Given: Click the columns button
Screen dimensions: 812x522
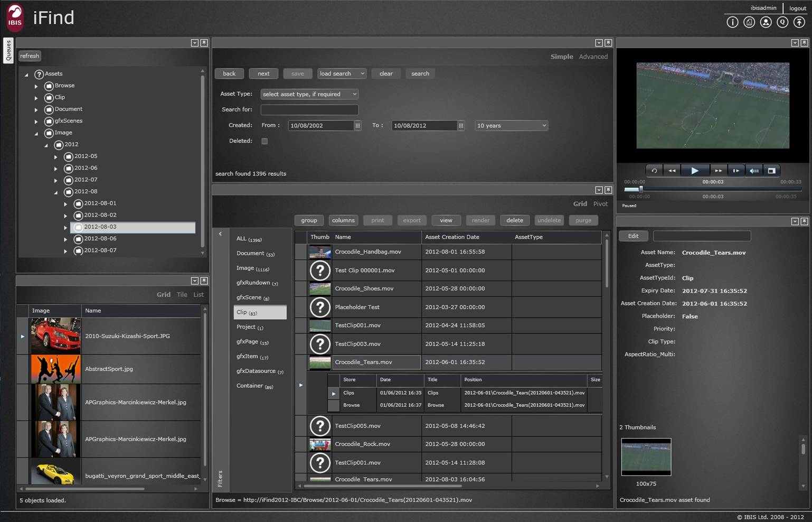Looking at the screenshot, I should (343, 220).
